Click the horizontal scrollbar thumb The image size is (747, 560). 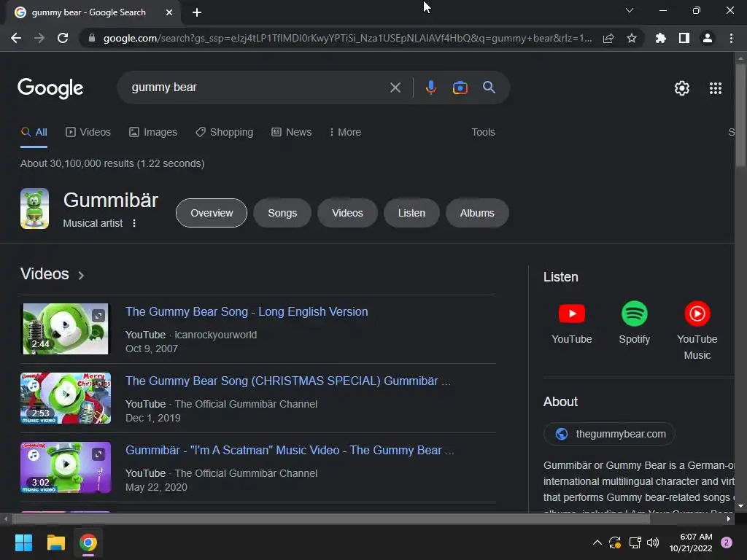[331, 519]
